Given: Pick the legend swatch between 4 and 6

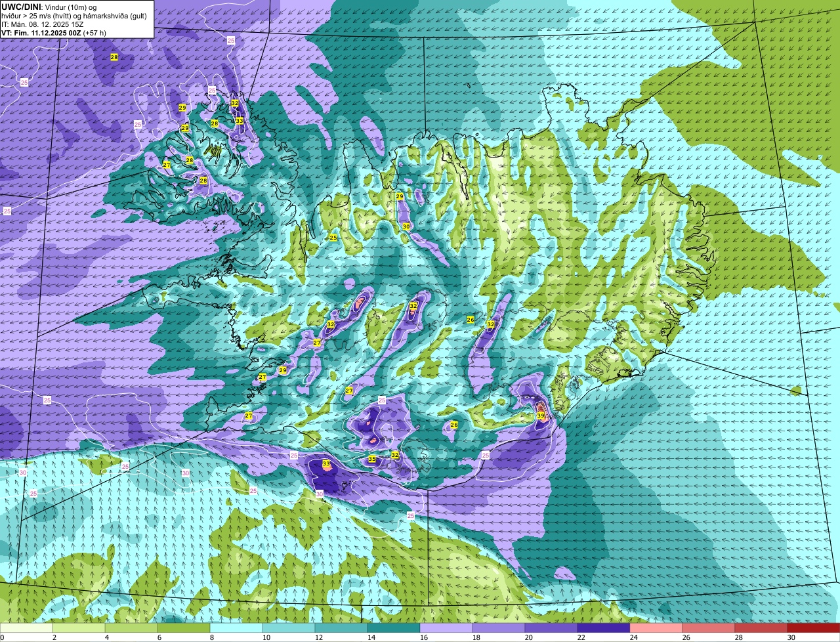Looking at the screenshot, I should (x=131, y=628).
